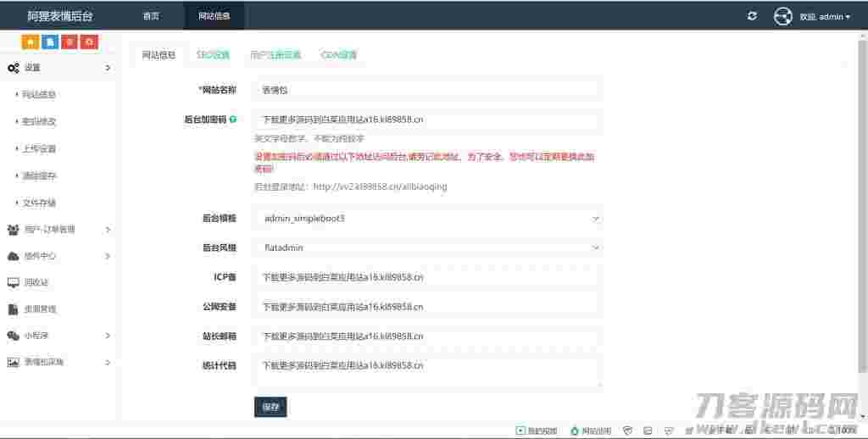This screenshot has height=439, width=868.
Task: Click the 站长邮箱 input field
Action: tap(427, 336)
